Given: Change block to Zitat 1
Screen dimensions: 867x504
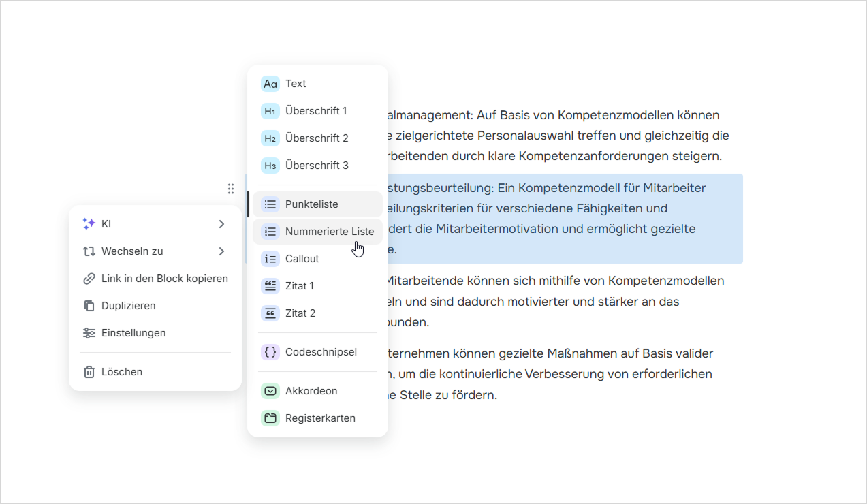Looking at the screenshot, I should tap(299, 286).
